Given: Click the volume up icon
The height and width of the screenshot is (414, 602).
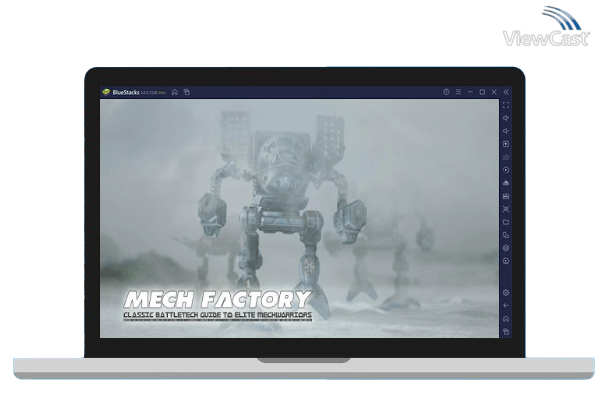Looking at the screenshot, I should (506, 118).
